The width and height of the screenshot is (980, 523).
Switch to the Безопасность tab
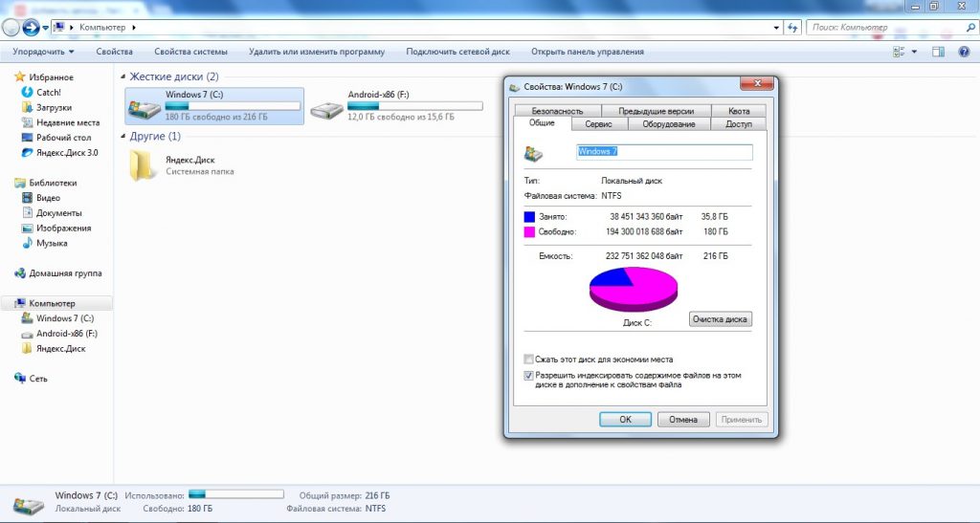[x=558, y=111]
